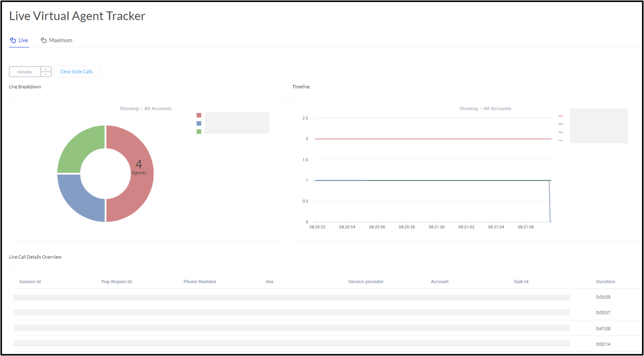The image size is (644, 356).
Task: Click the 4 Agents total in donut chart
Action: 139,167
